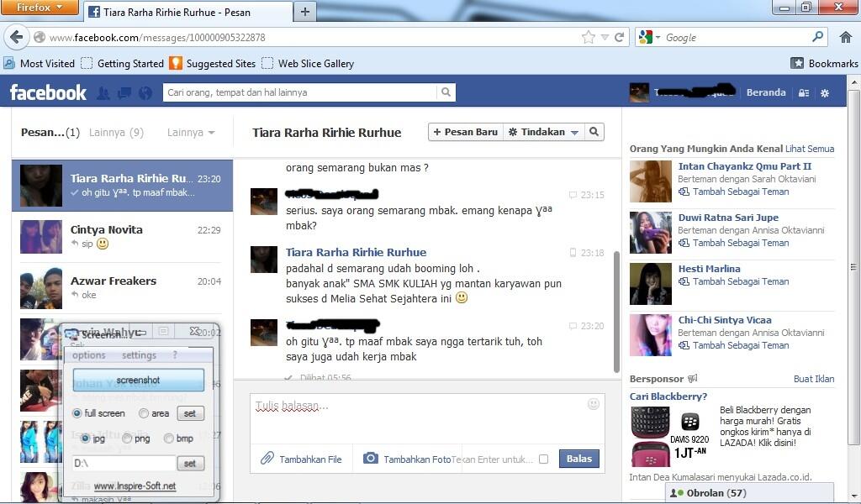Click add-friend icon for Duwi Ratna
This screenshot has width=861, height=504.
[684, 243]
